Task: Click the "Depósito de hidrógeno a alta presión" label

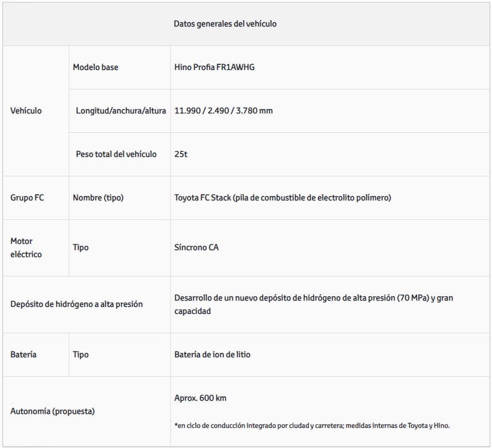Action: click(76, 304)
